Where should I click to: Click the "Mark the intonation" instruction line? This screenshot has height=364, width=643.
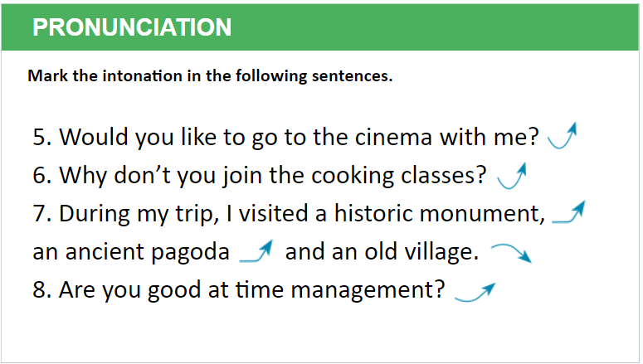point(210,76)
